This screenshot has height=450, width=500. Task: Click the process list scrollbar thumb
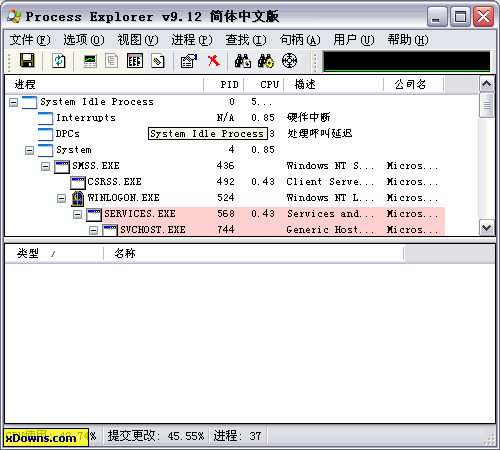coord(487,105)
